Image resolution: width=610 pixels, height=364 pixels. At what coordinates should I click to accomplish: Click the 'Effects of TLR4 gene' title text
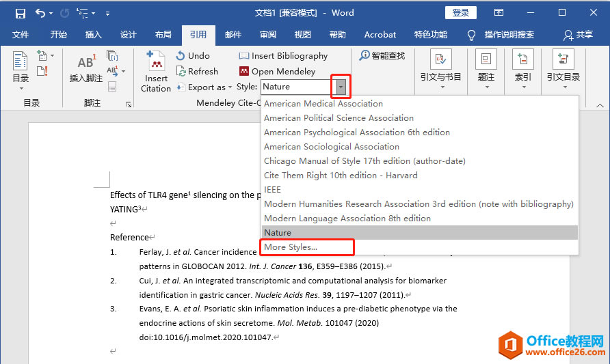pyautogui.click(x=149, y=195)
